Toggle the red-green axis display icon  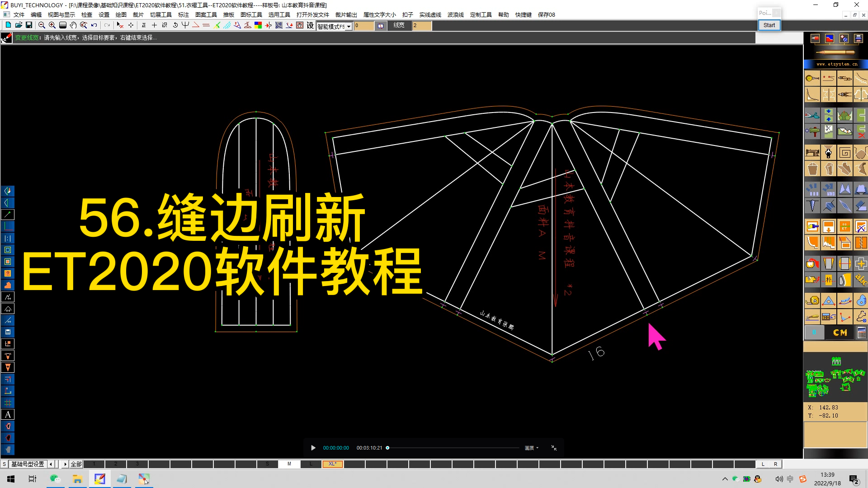(8, 226)
